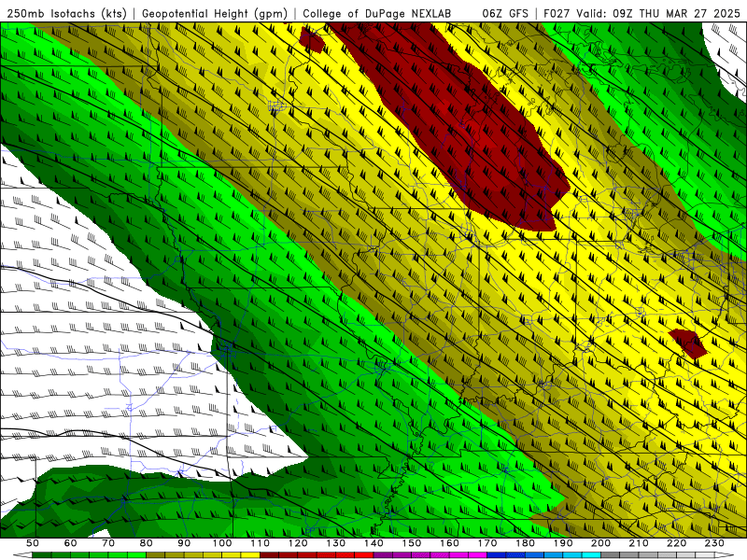This screenshot has width=747, height=560.
Task: Click the '180' value on the color scale
Action: tap(526, 543)
